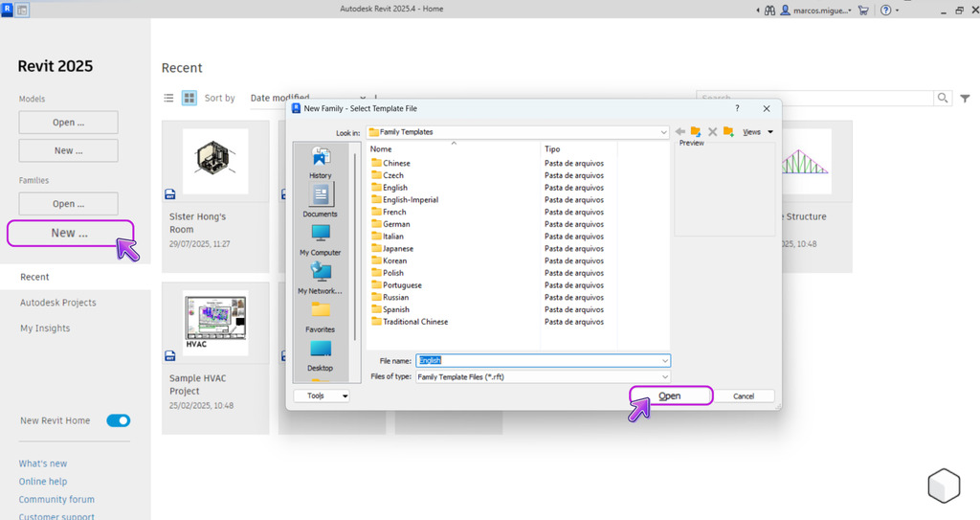980x520 pixels.
Task: Open Autodesk Projects in sidebar
Action: click(x=58, y=303)
